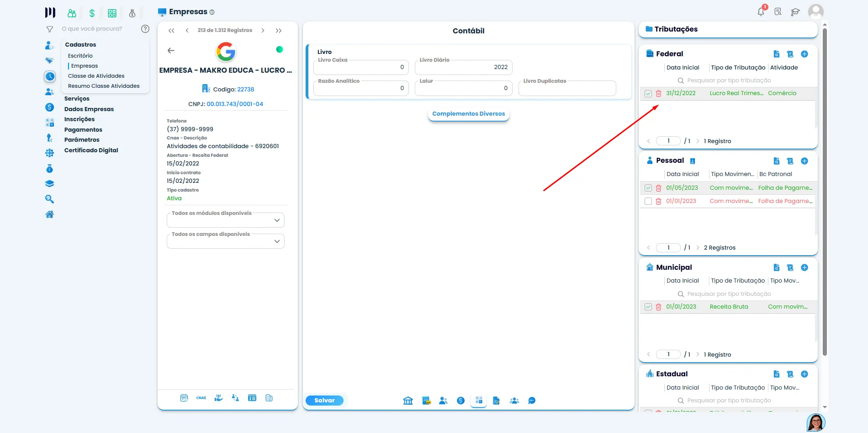Open Inscrições menu item
868x433 pixels.
pos(79,119)
